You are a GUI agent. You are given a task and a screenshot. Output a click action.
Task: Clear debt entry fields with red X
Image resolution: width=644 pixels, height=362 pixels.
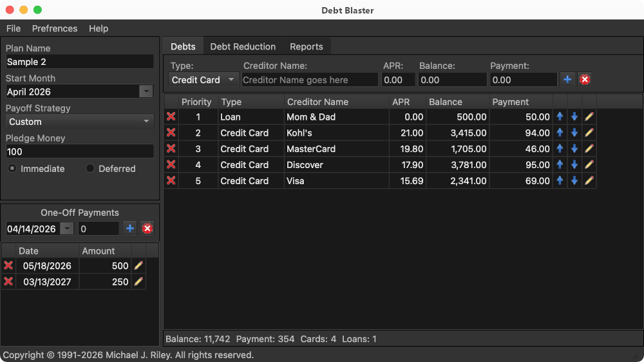point(585,79)
